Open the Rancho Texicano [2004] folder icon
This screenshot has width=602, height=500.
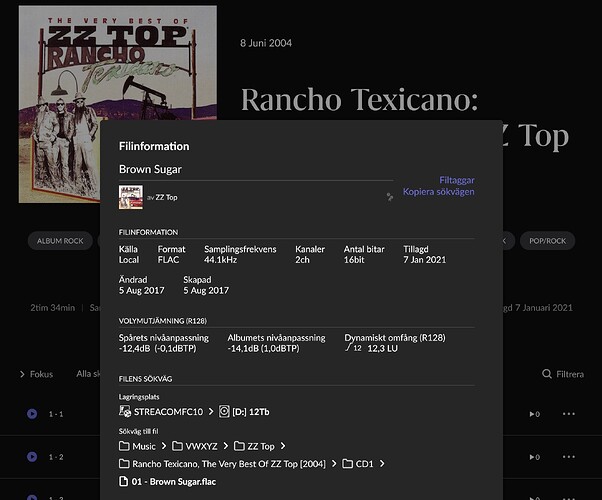(x=124, y=464)
